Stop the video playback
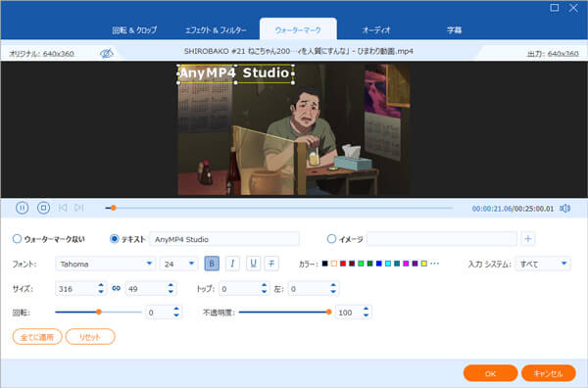This screenshot has height=388, width=588. click(43, 208)
